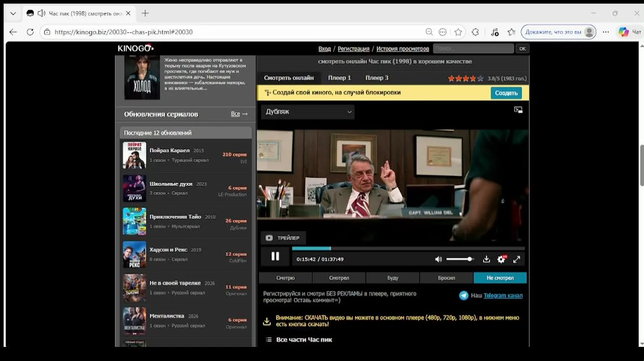Click the zoom magnifier icon in address bar
The image size is (644, 361).
429,32
